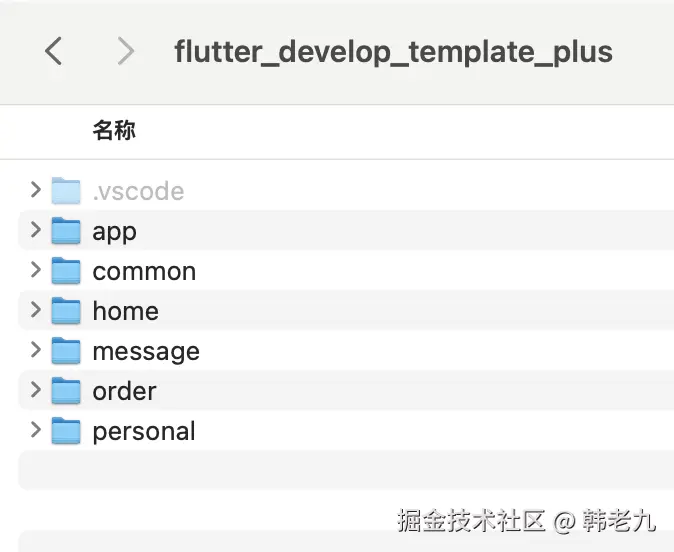Expand the personal folder disclosure arrow
The image size is (674, 552).
pyautogui.click(x=36, y=430)
